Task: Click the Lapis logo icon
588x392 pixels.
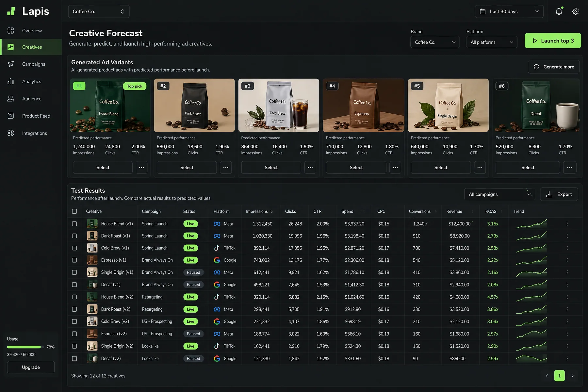Action: [x=11, y=11]
